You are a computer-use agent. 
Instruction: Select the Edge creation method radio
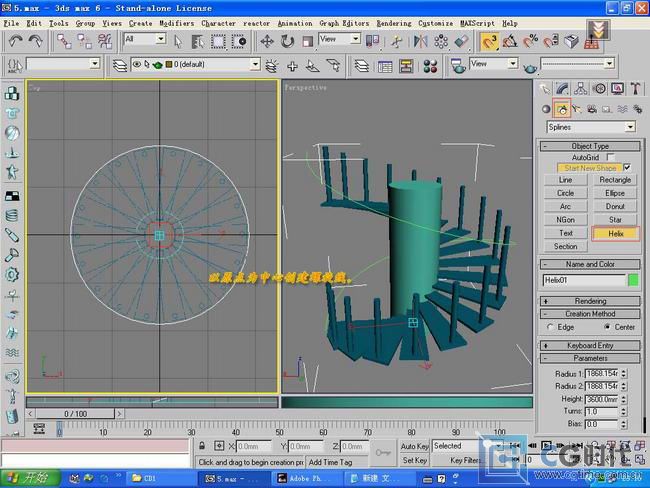tap(550, 327)
